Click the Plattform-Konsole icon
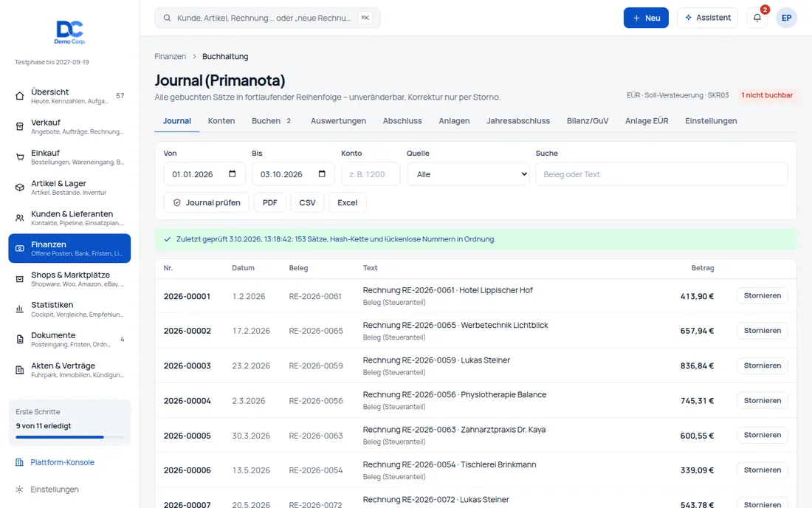Screen dimensions: 812x508 (x=20, y=462)
